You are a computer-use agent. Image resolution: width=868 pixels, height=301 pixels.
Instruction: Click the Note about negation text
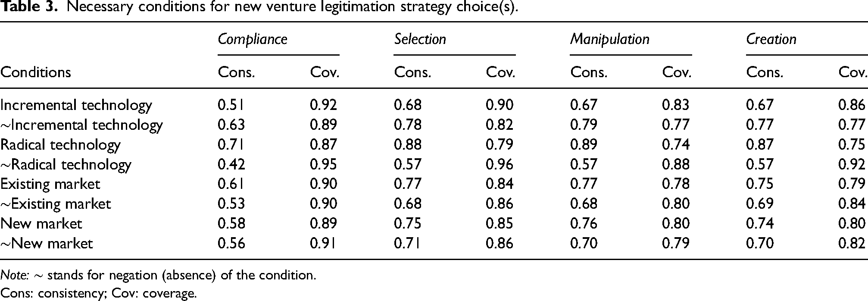click(158, 275)
